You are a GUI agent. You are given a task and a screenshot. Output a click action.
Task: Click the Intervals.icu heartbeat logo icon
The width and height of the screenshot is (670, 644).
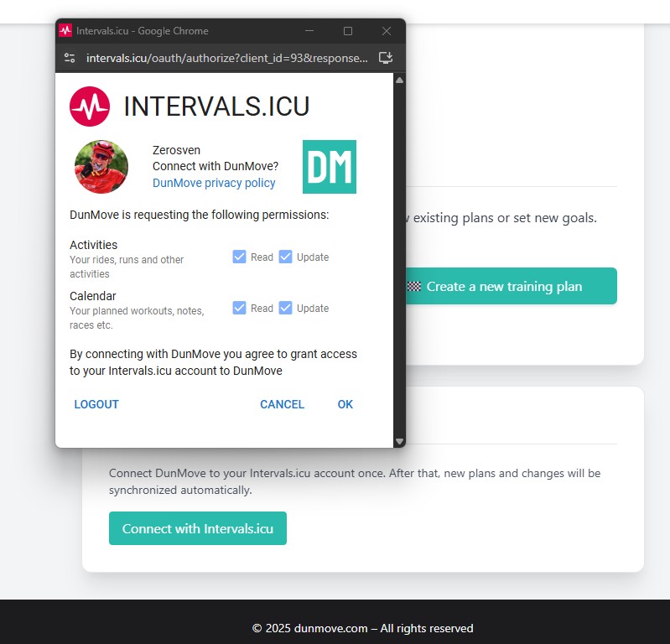pos(90,106)
